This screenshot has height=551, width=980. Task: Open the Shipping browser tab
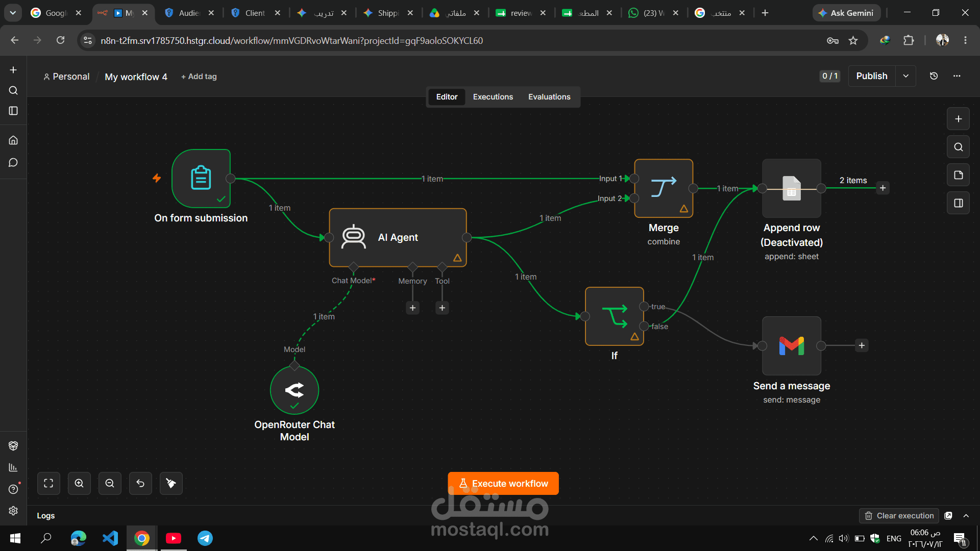click(x=388, y=13)
